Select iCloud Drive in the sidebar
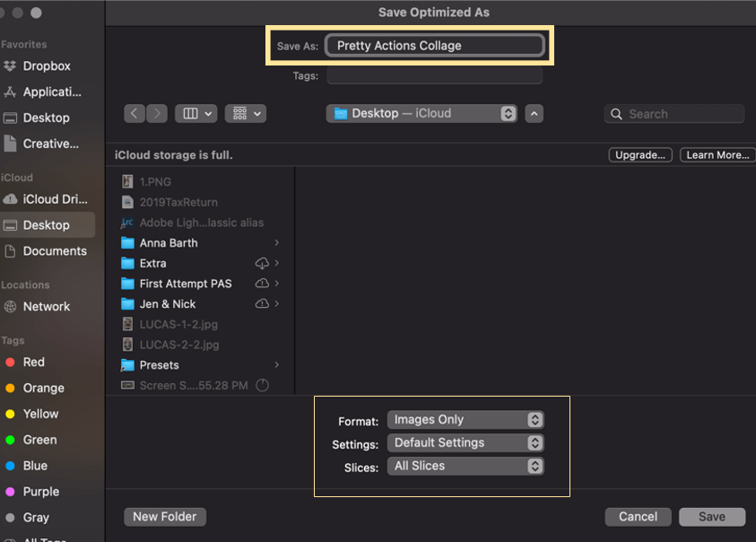This screenshot has width=756, height=542. coord(51,199)
